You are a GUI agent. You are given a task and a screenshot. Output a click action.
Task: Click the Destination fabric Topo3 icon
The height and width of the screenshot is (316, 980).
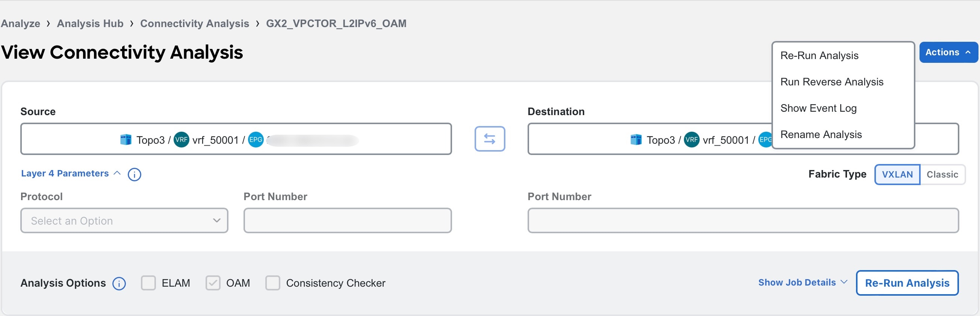click(636, 140)
